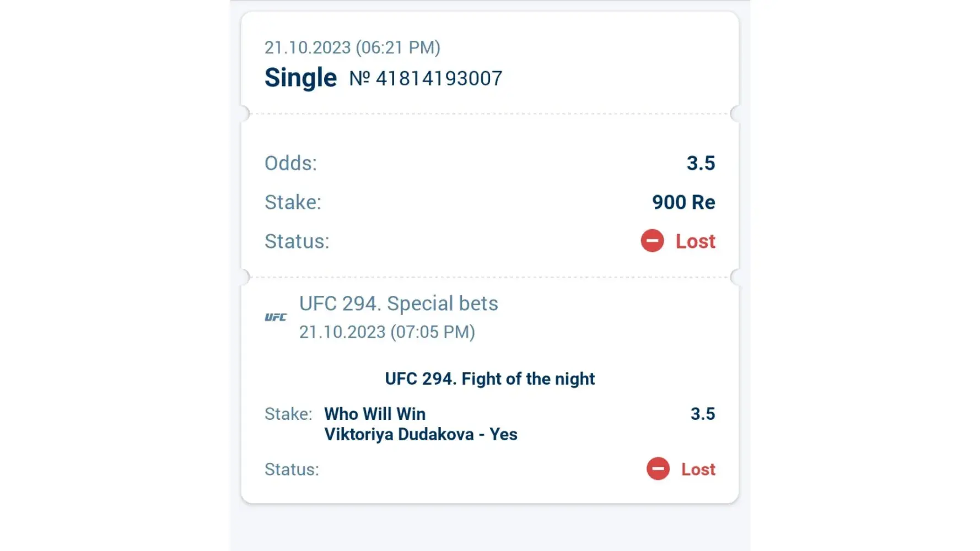Screen dimensions: 980x551
Task: Click the 3.5 value beside the Odds label
Action: point(701,163)
